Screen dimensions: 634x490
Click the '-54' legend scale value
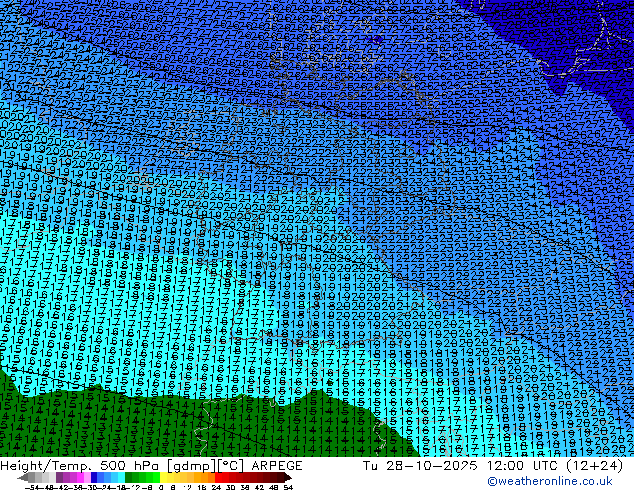click(32, 488)
